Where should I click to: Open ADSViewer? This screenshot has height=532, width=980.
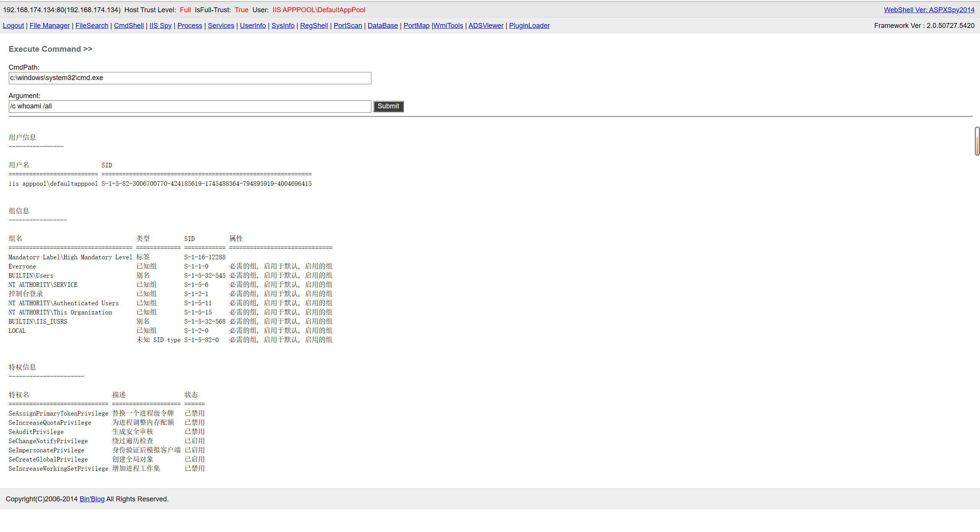pyautogui.click(x=486, y=26)
